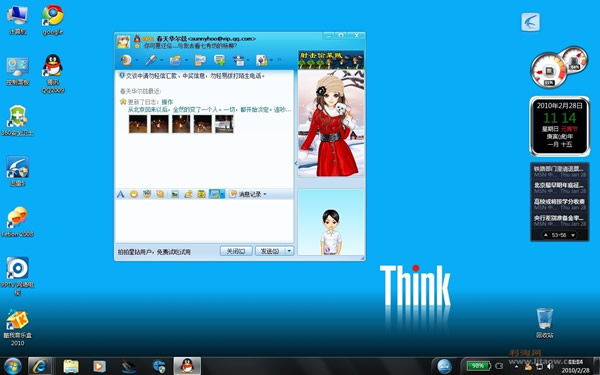The width and height of the screenshot is (600, 375).
Task: Open news headline 高校或将按学分收费
Action: tap(559, 202)
